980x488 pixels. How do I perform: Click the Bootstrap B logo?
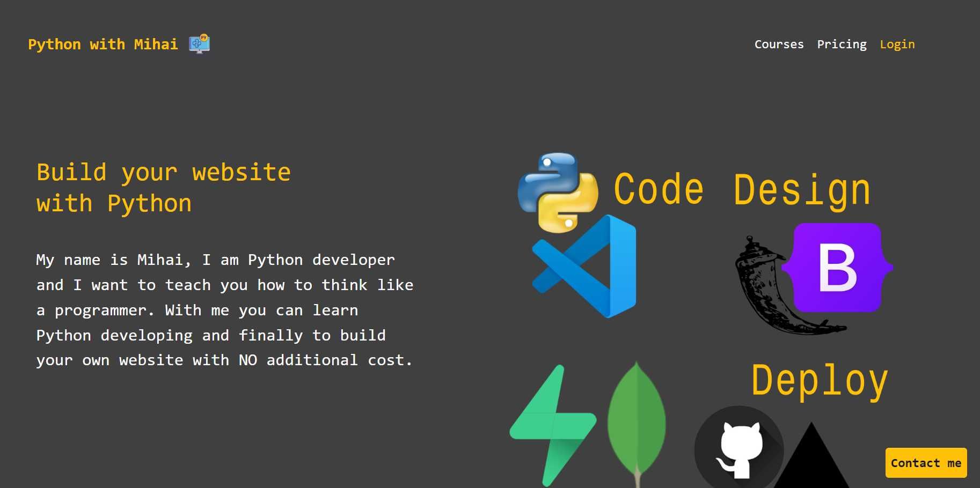pyautogui.click(x=837, y=268)
